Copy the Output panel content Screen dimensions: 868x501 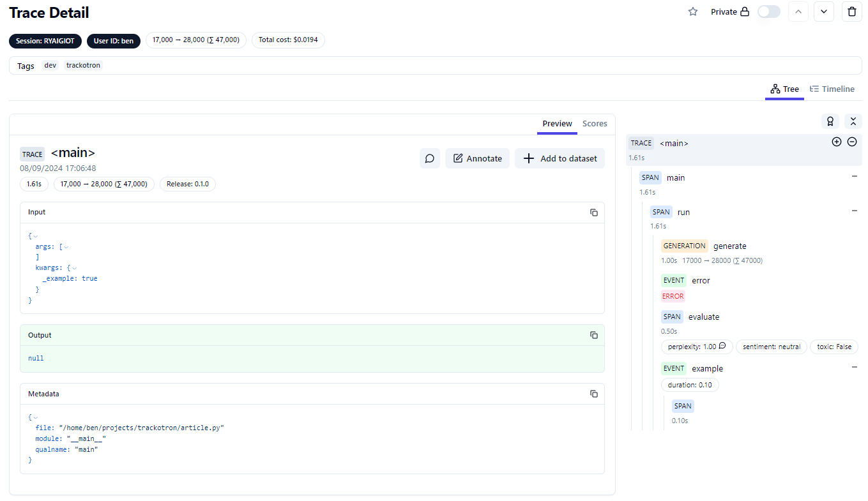tap(593, 335)
